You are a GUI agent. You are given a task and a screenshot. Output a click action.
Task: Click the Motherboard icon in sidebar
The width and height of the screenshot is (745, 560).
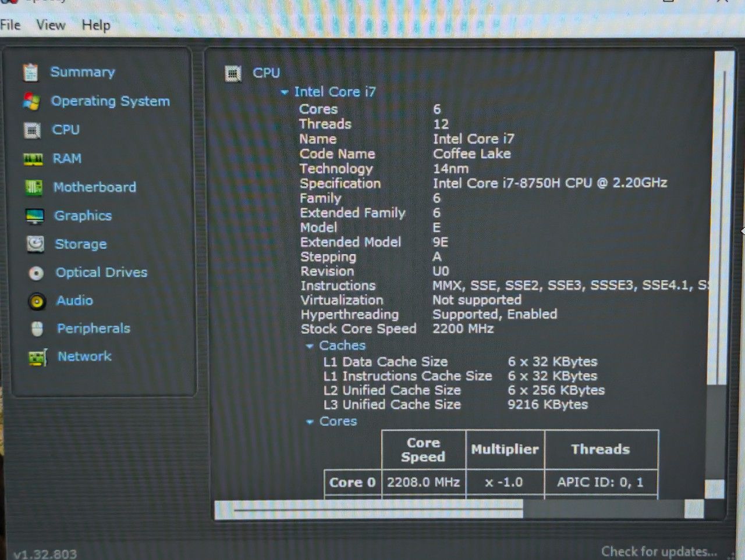tap(34, 187)
